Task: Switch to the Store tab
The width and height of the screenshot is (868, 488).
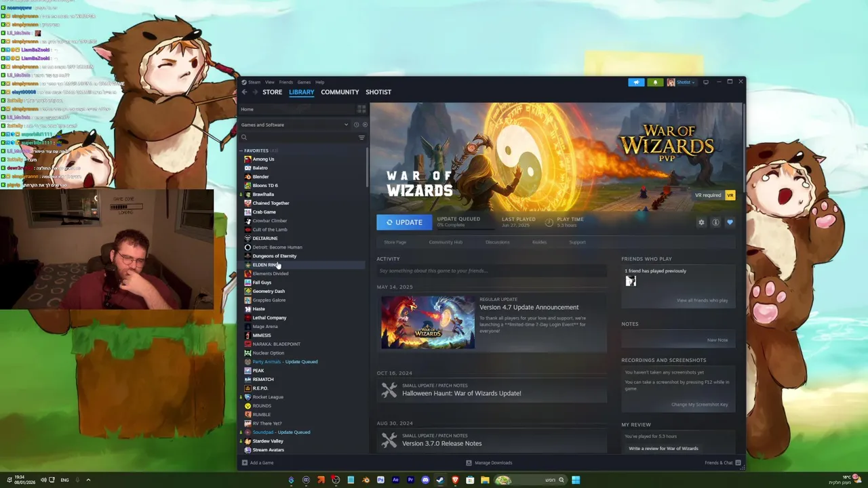Action: [273, 92]
